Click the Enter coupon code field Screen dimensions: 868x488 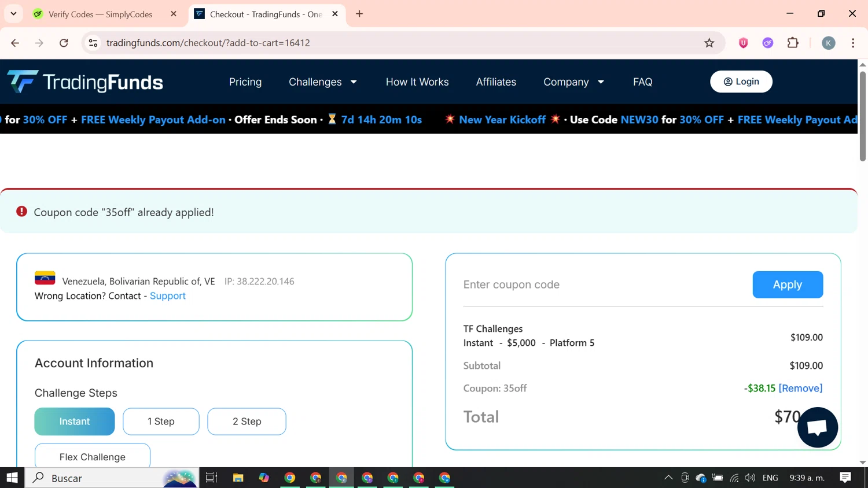(x=602, y=284)
